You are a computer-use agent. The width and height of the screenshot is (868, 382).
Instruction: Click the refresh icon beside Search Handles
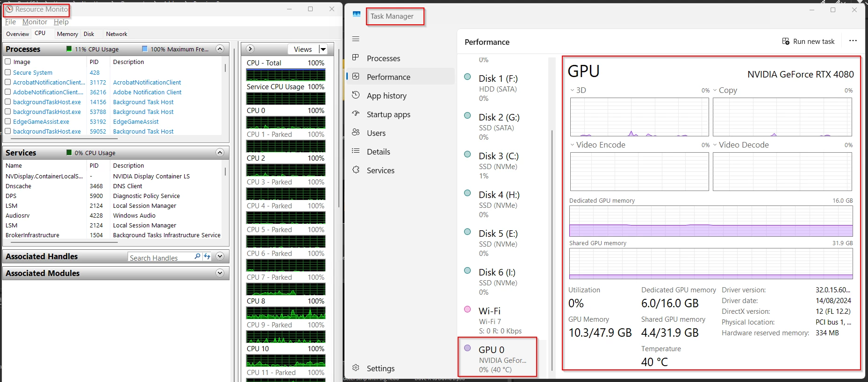[x=207, y=257]
